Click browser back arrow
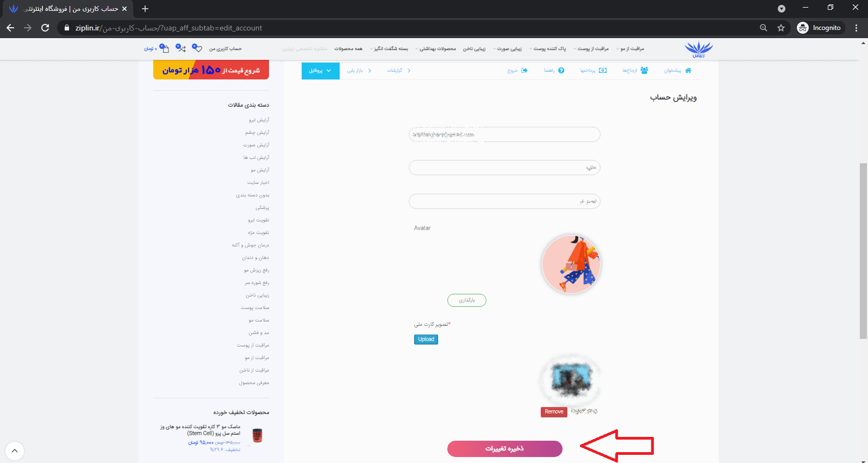868x463 pixels. pos(10,28)
